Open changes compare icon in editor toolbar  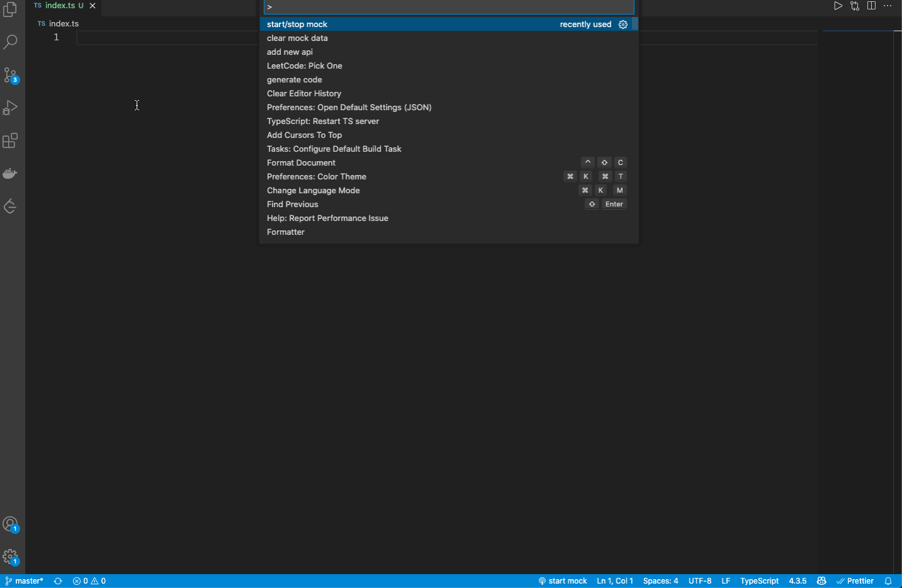pos(855,6)
